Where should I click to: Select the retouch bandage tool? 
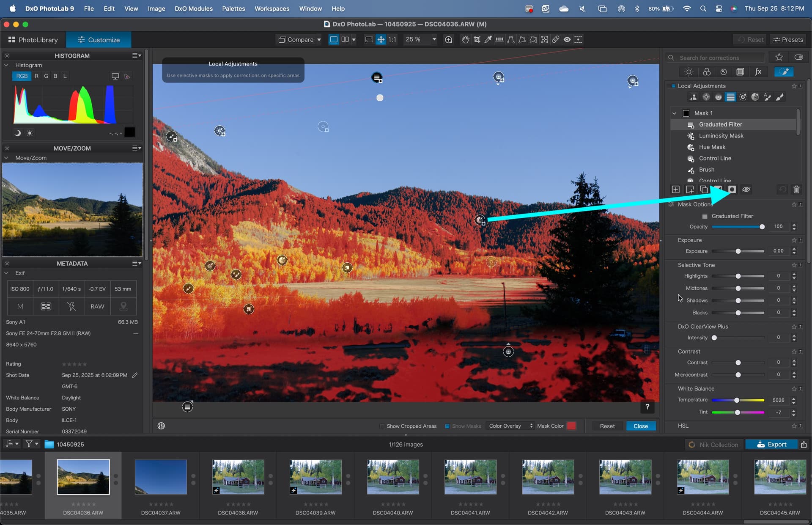556,39
